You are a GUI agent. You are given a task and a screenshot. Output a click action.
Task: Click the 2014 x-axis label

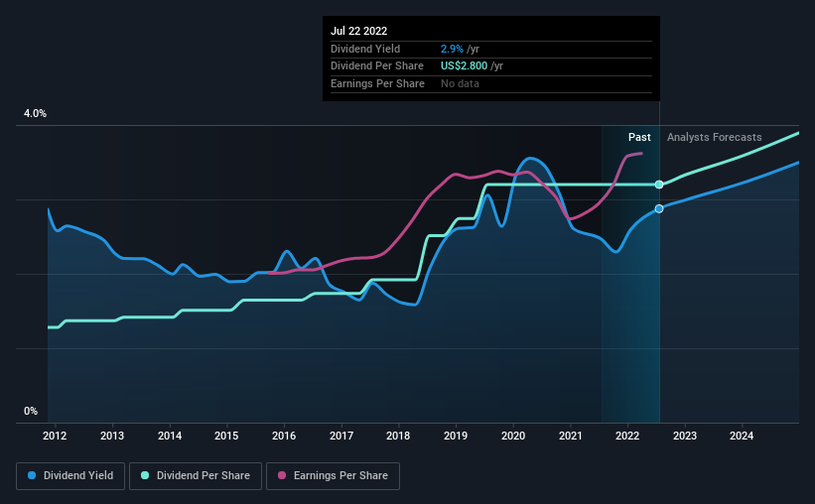170,436
